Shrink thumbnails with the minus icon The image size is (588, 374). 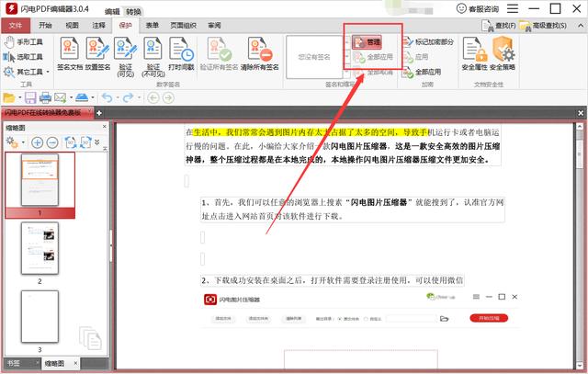click(x=52, y=142)
